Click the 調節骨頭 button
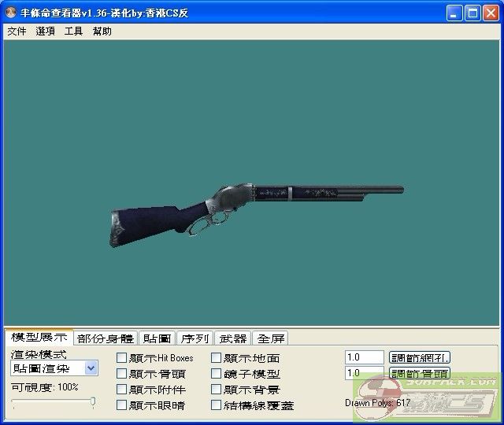The image size is (504, 425). click(420, 373)
